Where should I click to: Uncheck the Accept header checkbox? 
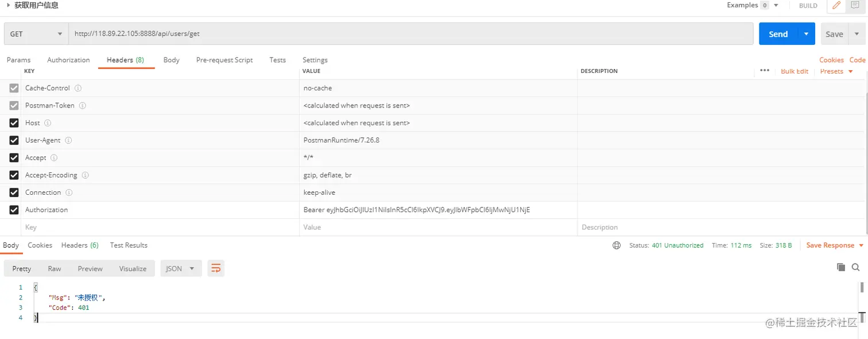pyautogui.click(x=14, y=157)
